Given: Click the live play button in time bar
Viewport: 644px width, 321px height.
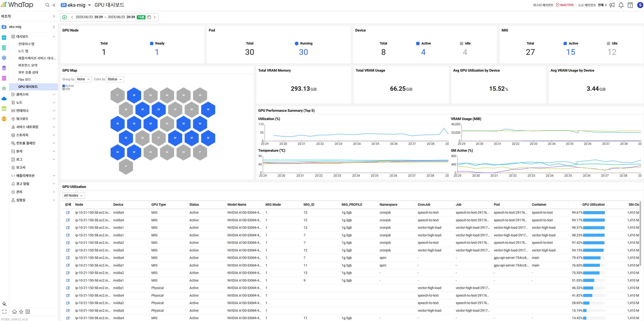Looking at the screenshot, I should click(64, 17).
